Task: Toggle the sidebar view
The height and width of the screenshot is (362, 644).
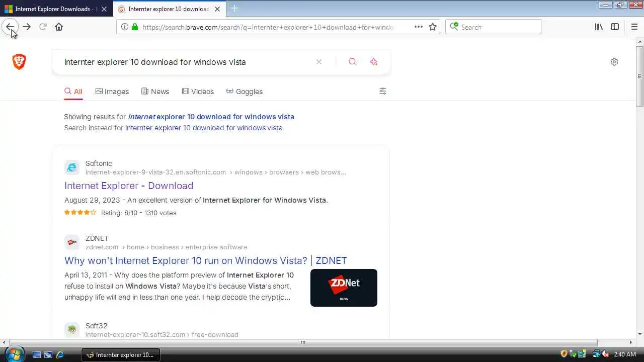Action: tap(615, 27)
